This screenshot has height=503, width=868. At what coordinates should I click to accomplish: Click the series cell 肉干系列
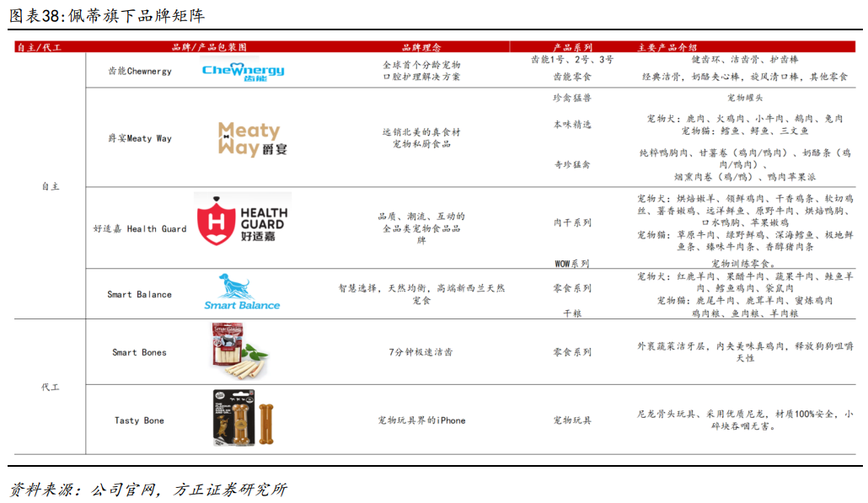point(572,222)
